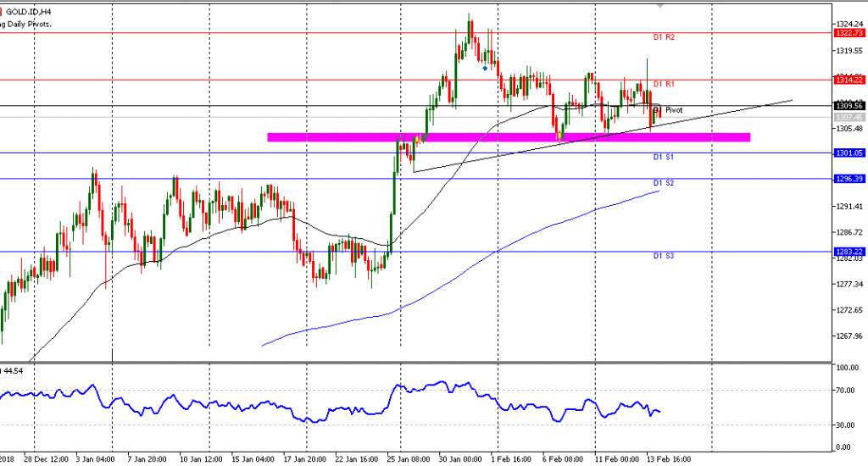This screenshot has width=868, height=466.
Task: Click the blue 1301.05 price tag
Action: tap(849, 153)
